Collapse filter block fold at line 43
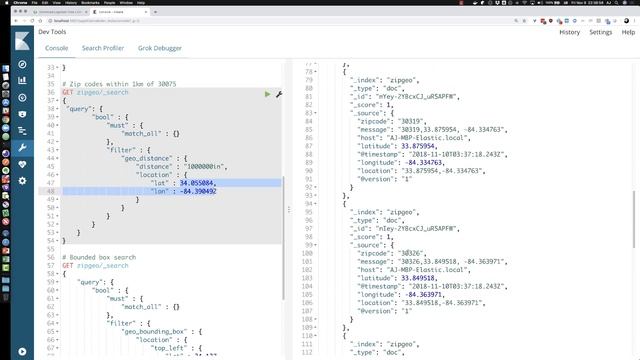This screenshot has width=640, height=360. tap(57, 150)
